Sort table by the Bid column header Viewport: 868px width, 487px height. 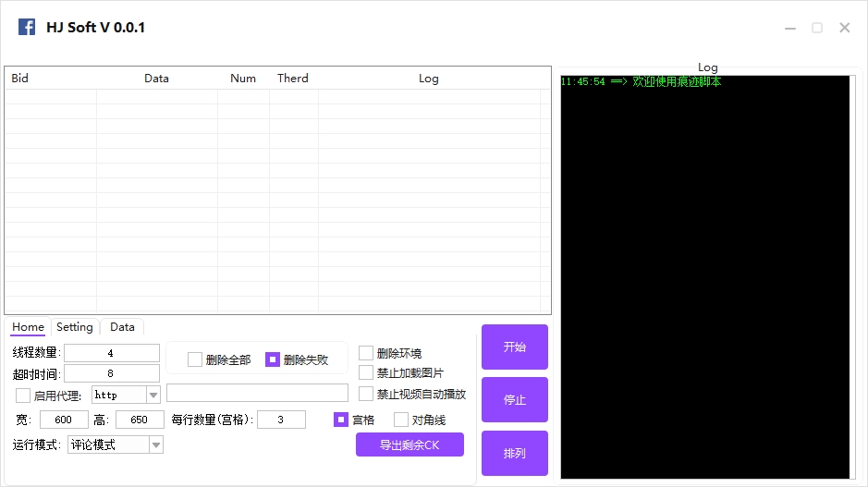pyautogui.click(x=20, y=79)
